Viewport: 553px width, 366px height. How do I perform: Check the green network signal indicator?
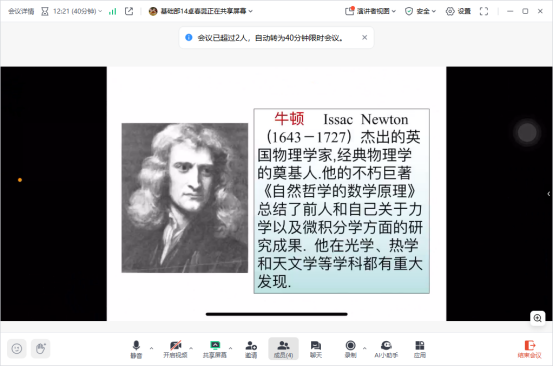pyautogui.click(x=113, y=12)
